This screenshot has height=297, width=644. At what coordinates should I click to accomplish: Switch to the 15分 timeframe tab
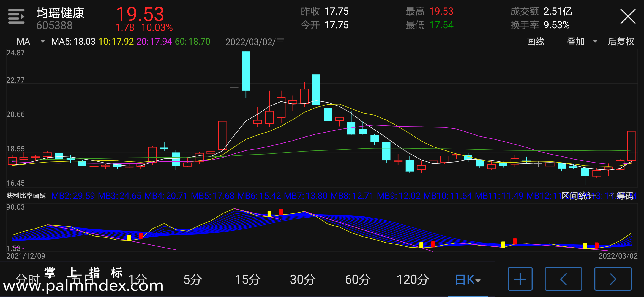click(x=248, y=279)
